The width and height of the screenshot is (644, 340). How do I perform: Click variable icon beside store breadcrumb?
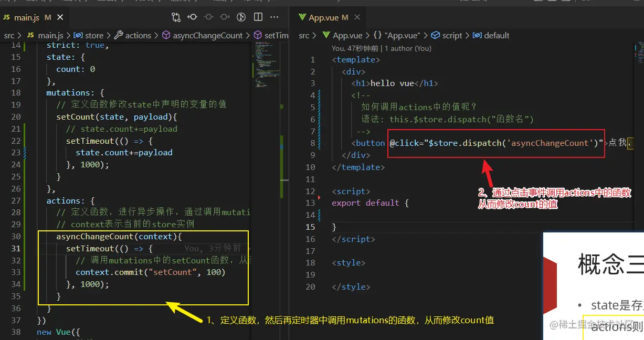click(78, 36)
